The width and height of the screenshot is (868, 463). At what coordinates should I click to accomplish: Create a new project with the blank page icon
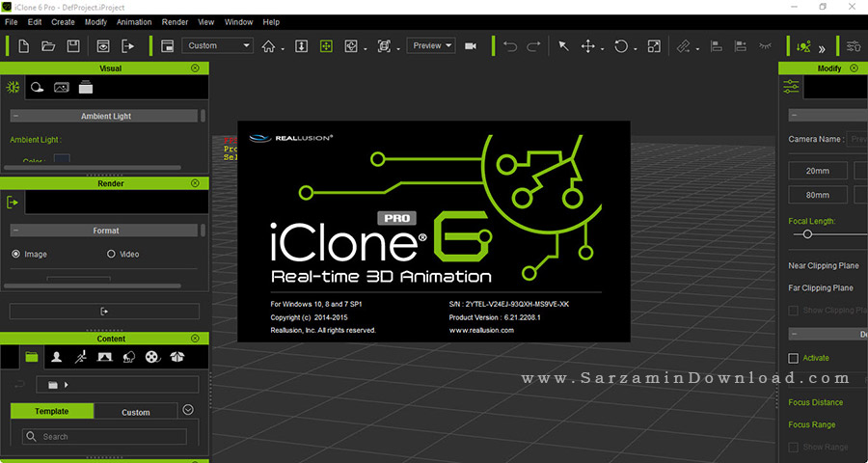click(x=23, y=46)
